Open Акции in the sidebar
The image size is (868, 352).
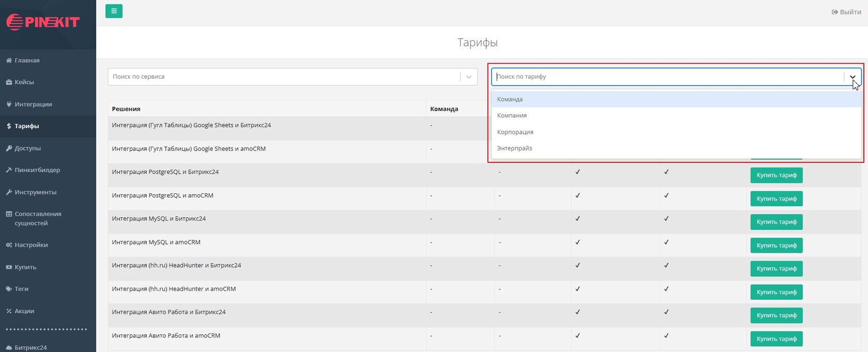[48, 311]
